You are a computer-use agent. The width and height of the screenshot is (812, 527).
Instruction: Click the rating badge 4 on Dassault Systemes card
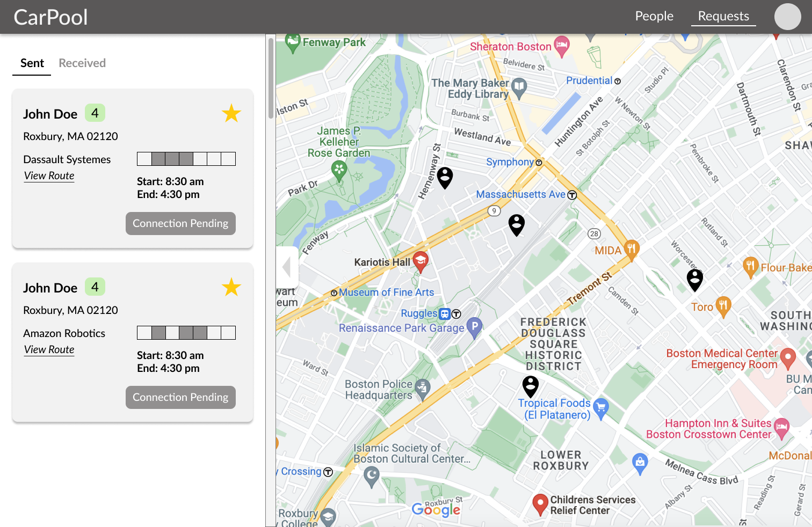[x=95, y=113]
